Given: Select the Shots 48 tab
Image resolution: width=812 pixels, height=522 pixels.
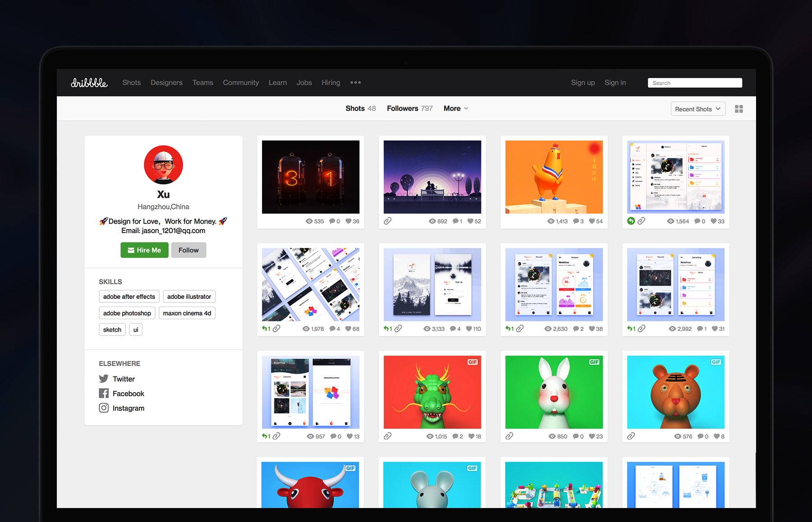Looking at the screenshot, I should 360,108.
